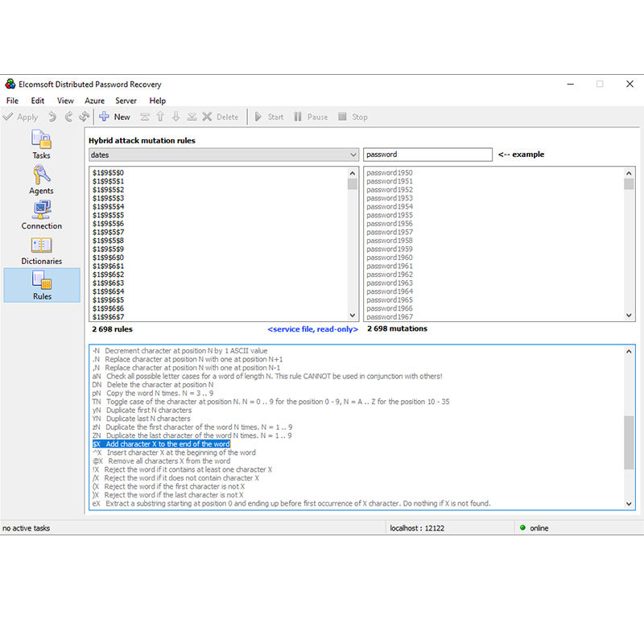Click 'Remove all characters X from the word'
This screenshot has height=644, width=644.
162,460
